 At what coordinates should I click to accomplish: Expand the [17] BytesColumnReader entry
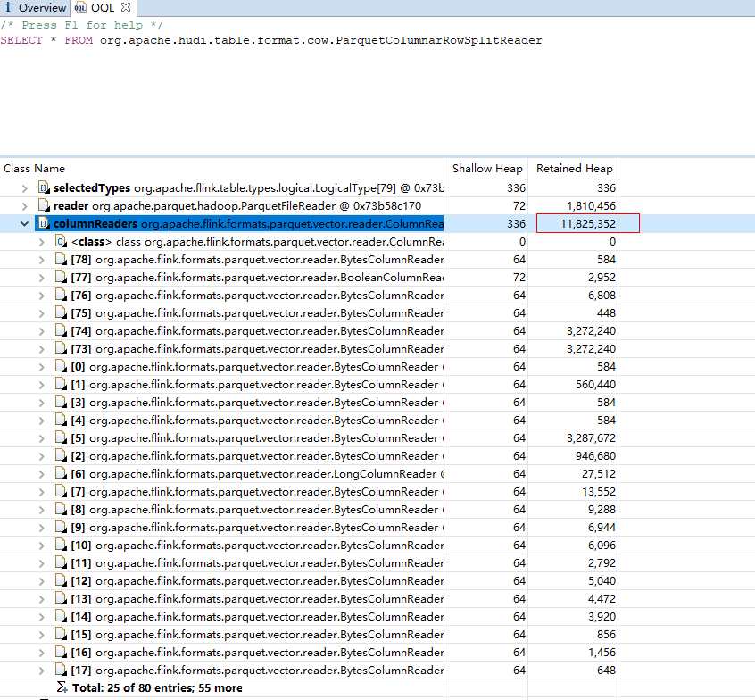tap(42, 671)
